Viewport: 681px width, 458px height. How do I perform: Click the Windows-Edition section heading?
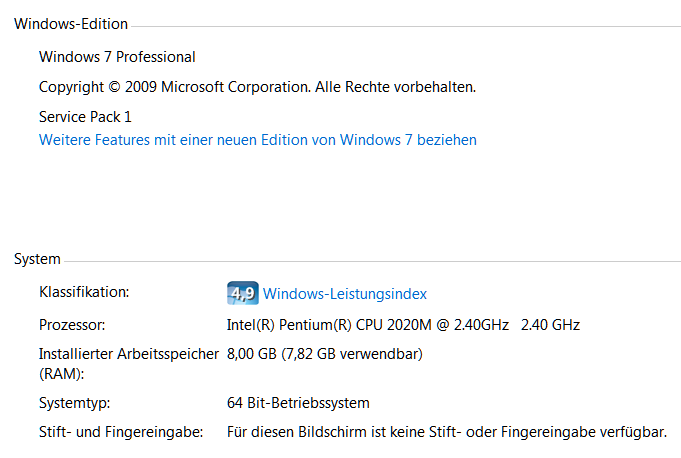tap(70, 23)
